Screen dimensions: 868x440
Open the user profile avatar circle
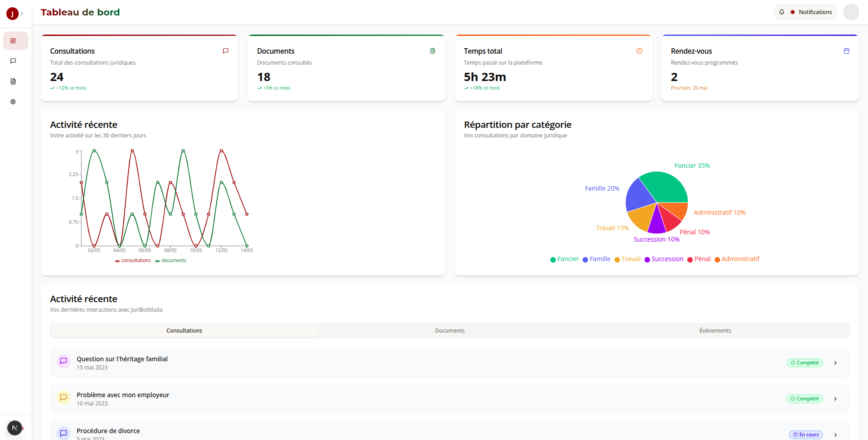(851, 12)
